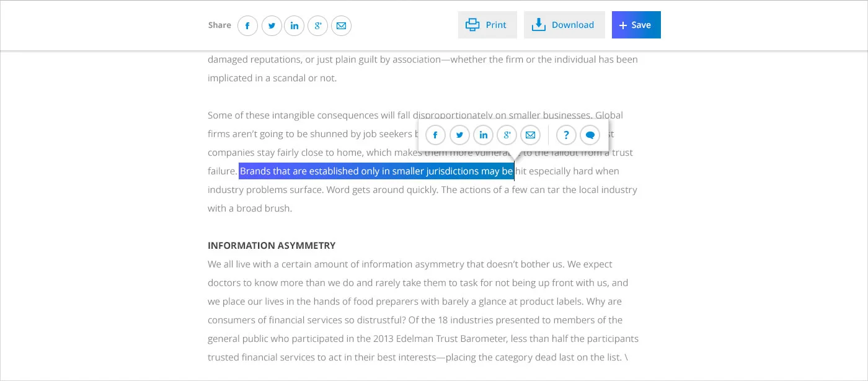Click the Print button
Viewport: 868px width, 381px height.
(x=487, y=25)
